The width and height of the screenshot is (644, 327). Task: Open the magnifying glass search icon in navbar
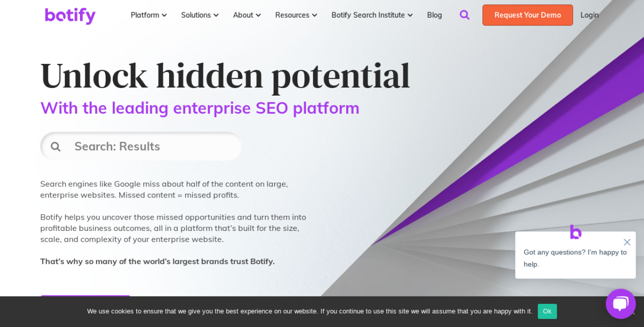pos(464,15)
